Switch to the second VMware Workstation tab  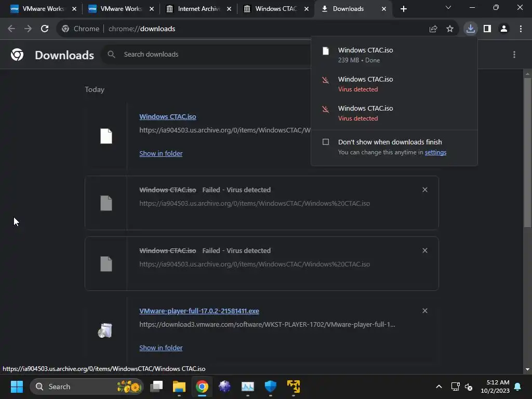(121, 9)
